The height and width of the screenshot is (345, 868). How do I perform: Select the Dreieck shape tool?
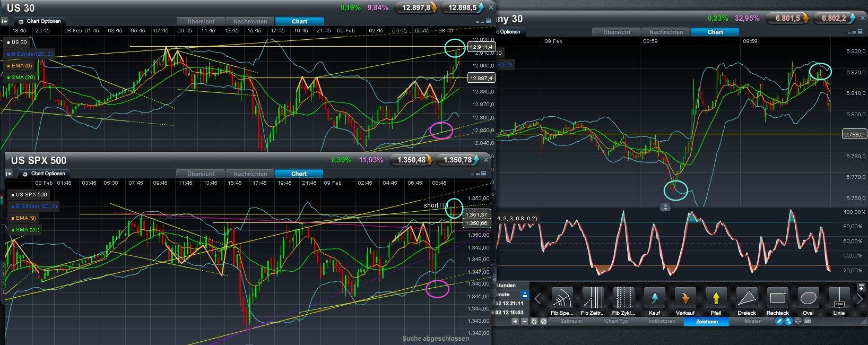[x=747, y=301]
